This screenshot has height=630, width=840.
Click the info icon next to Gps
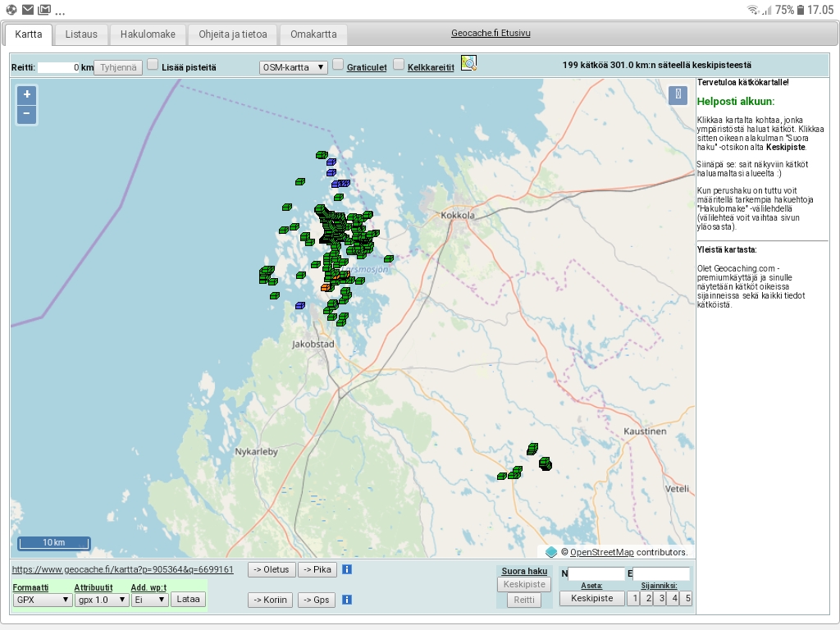click(347, 600)
